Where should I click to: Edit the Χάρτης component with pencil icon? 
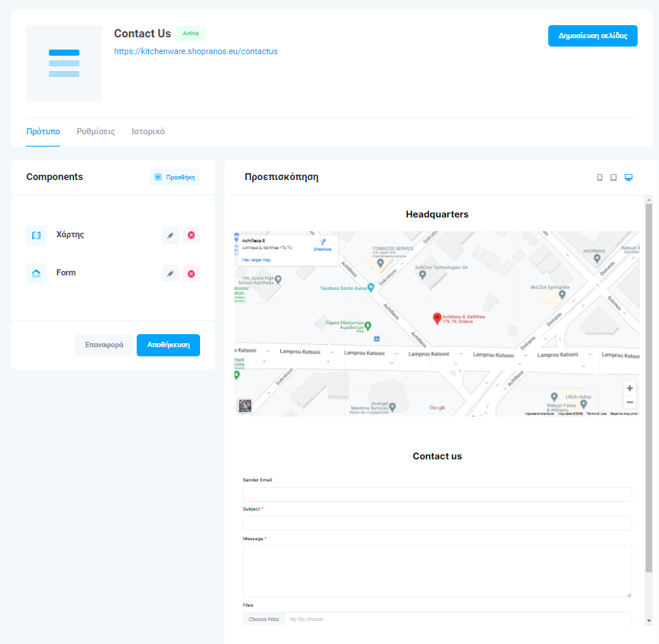coord(170,235)
